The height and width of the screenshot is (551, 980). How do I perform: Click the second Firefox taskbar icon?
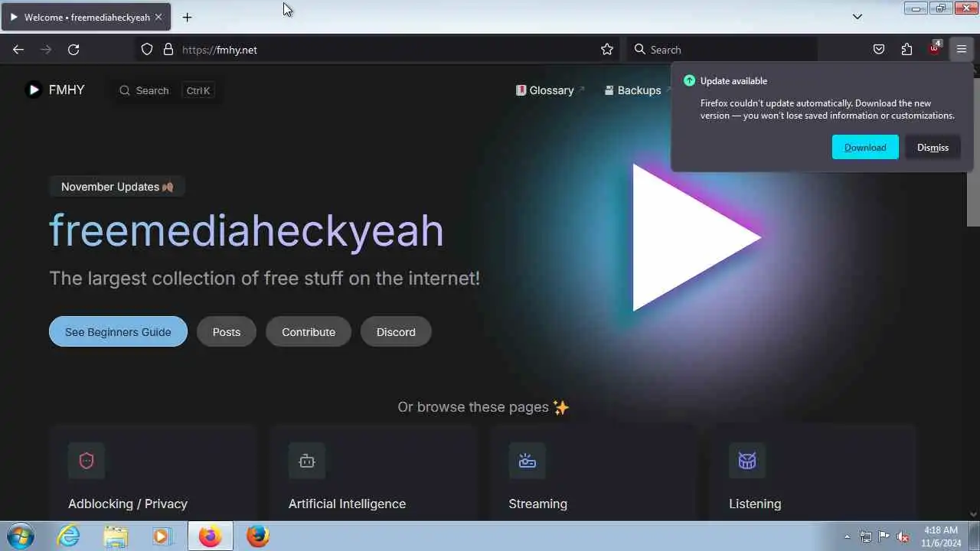point(258,536)
